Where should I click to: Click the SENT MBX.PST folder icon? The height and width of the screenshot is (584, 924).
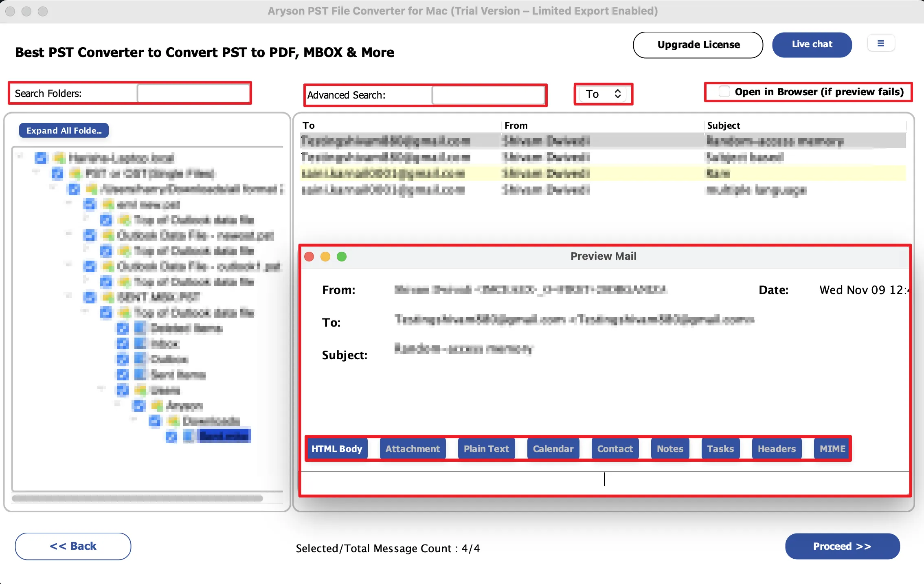108,297
